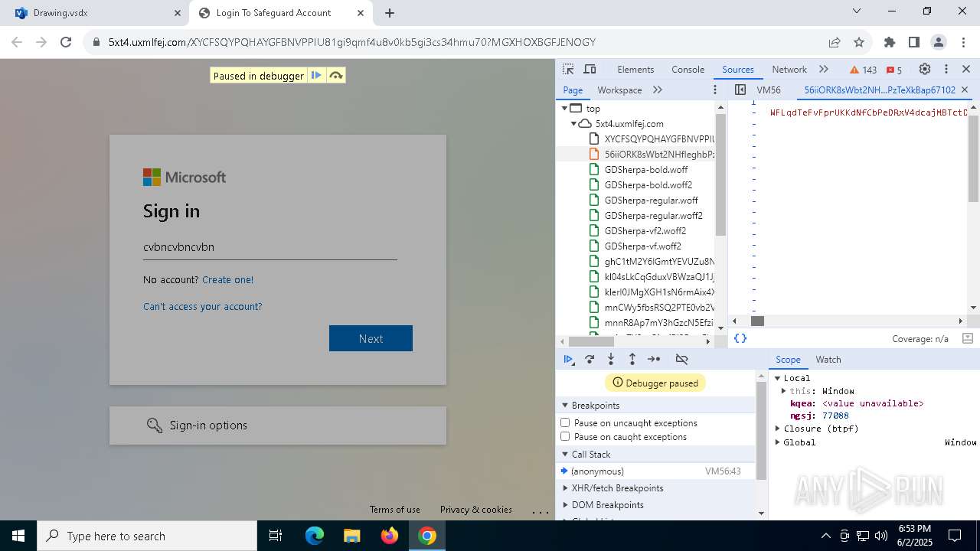This screenshot has width=980, height=551.
Task: Open File Explorer from taskbar
Action: 351,536
